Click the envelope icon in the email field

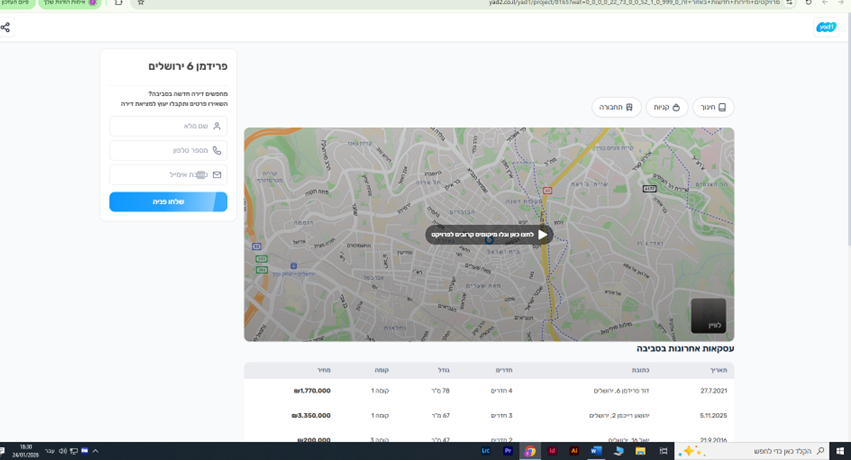217,175
